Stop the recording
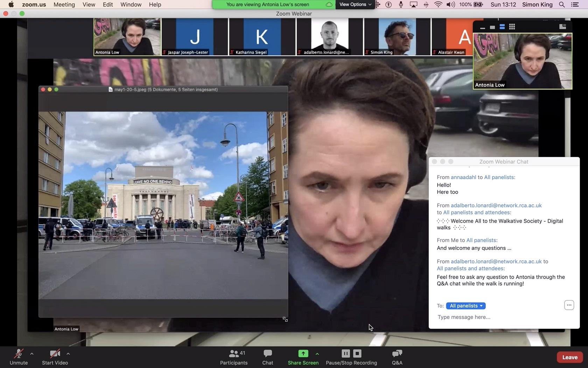 [357, 353]
